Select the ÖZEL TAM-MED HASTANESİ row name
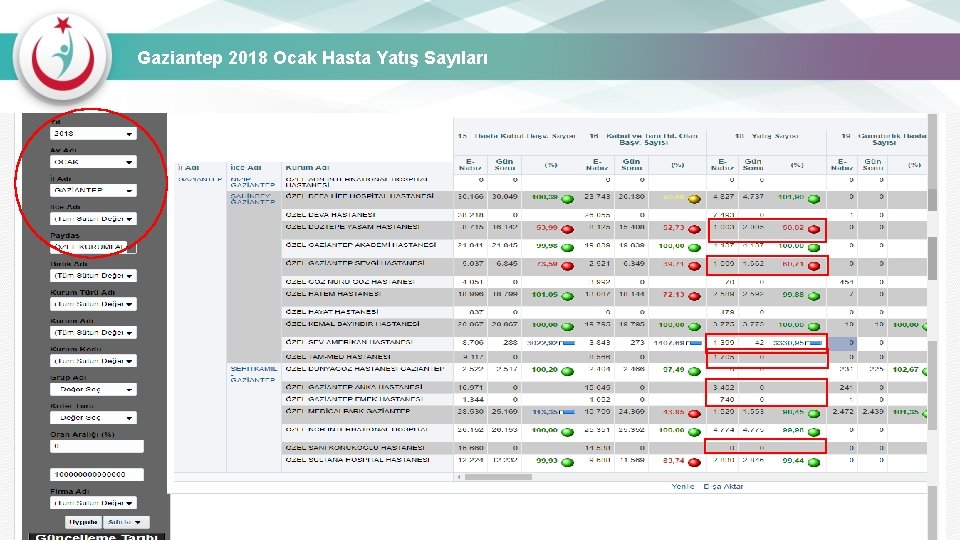The height and width of the screenshot is (540, 960). click(338, 356)
